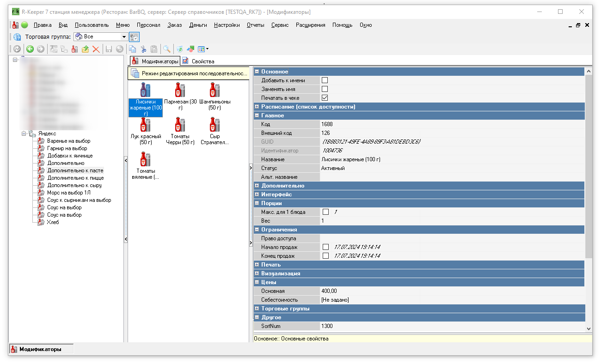
Task: Open search with the magnifier icon
Action: (166, 49)
